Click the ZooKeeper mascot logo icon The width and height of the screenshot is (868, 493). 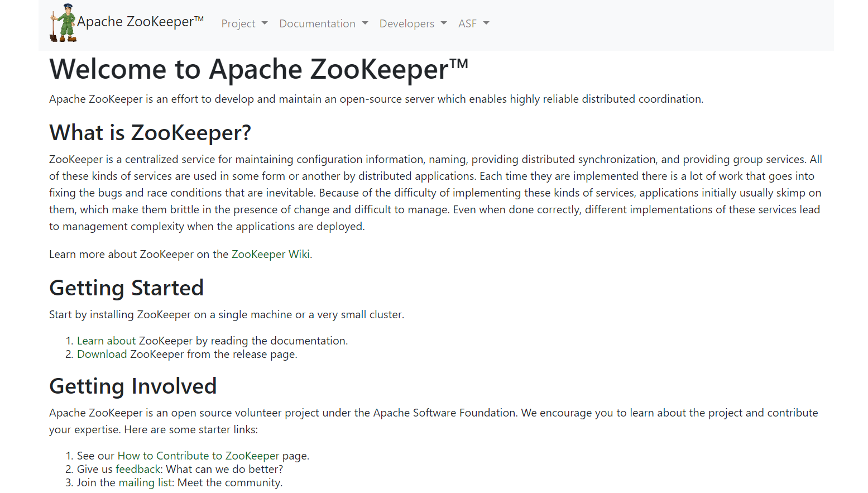pyautogui.click(x=63, y=23)
